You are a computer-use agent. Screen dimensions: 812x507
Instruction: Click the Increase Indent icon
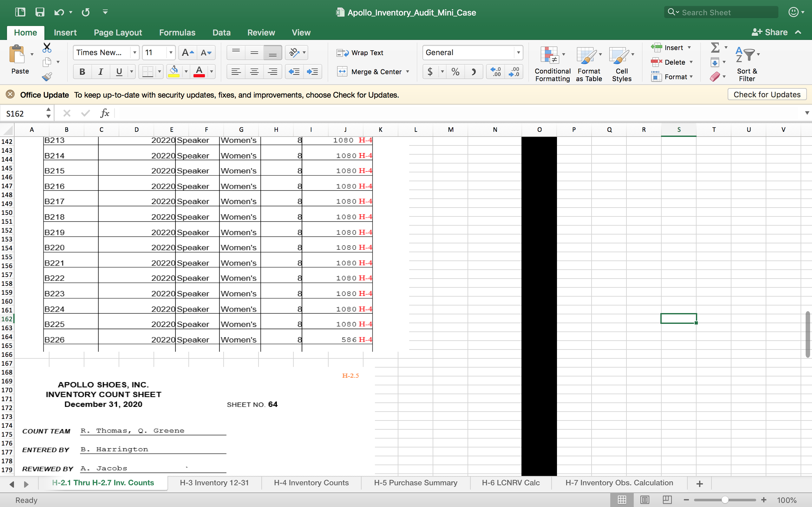tap(312, 72)
